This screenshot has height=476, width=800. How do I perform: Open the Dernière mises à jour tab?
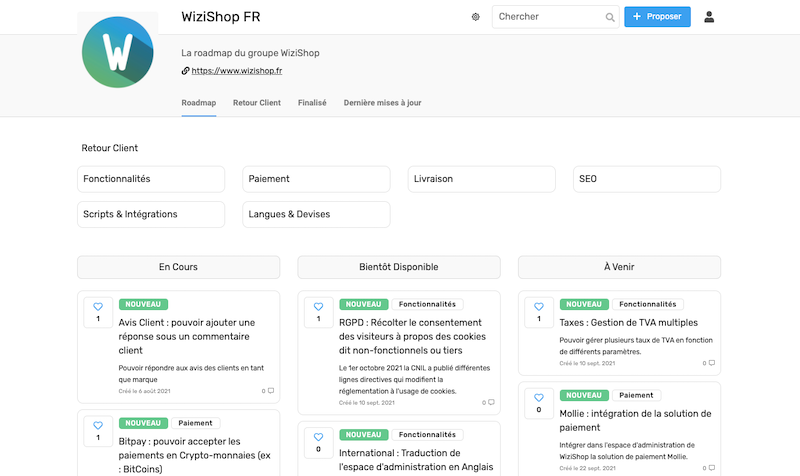382,103
